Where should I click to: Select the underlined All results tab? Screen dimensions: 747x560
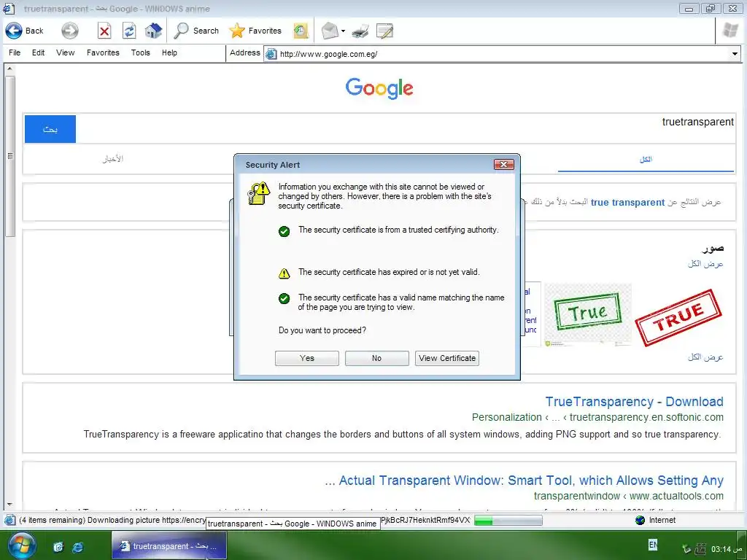[646, 160]
